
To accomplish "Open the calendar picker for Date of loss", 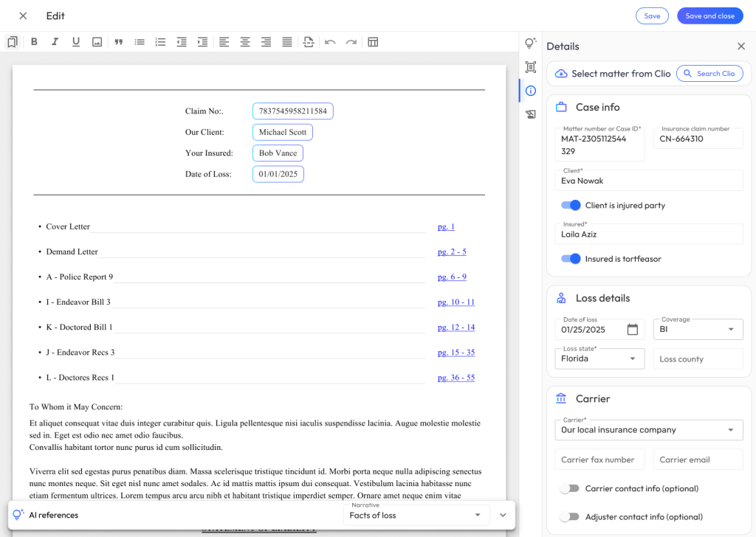I will point(632,330).
